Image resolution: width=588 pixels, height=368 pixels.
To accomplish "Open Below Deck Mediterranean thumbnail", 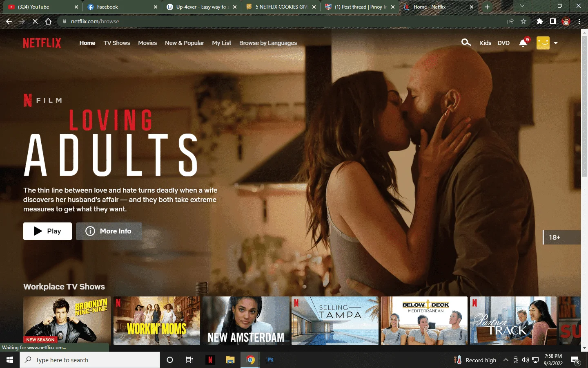I will tap(424, 321).
